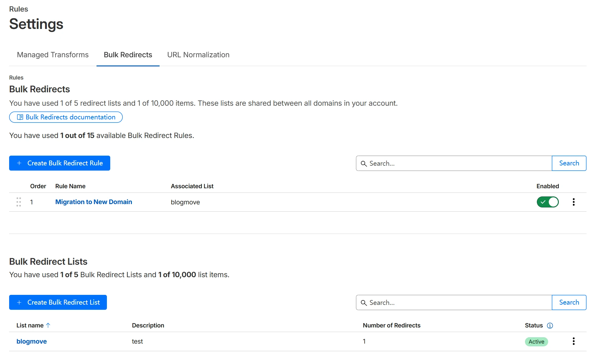Viewport: 599px width, 364px height.
Task: Open the blogmove list link
Action: (x=32, y=341)
